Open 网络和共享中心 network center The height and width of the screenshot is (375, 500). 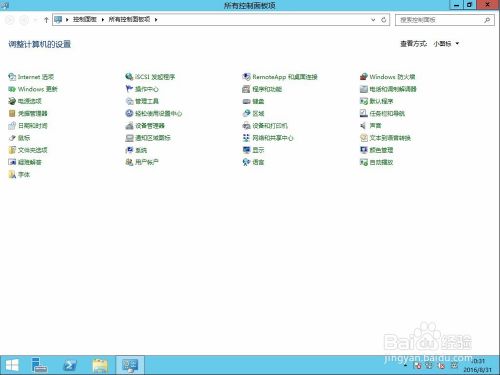(268, 138)
